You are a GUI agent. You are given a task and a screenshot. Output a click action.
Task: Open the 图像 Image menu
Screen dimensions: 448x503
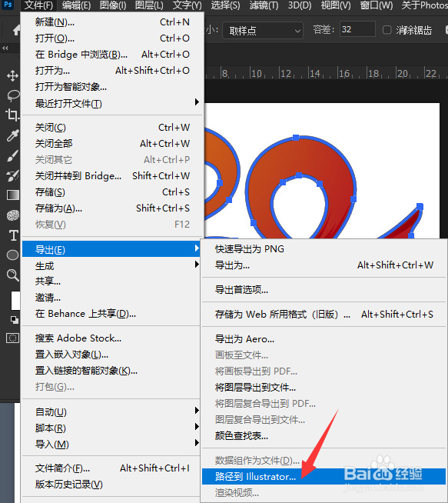(113, 5)
